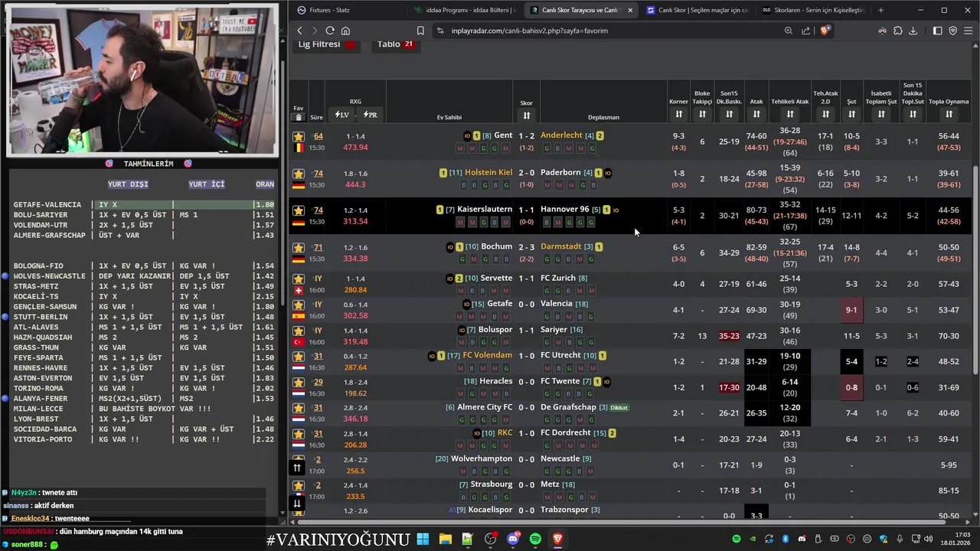Open minute 71 link for Bochum match
The width and height of the screenshot is (980, 551).
tap(318, 248)
